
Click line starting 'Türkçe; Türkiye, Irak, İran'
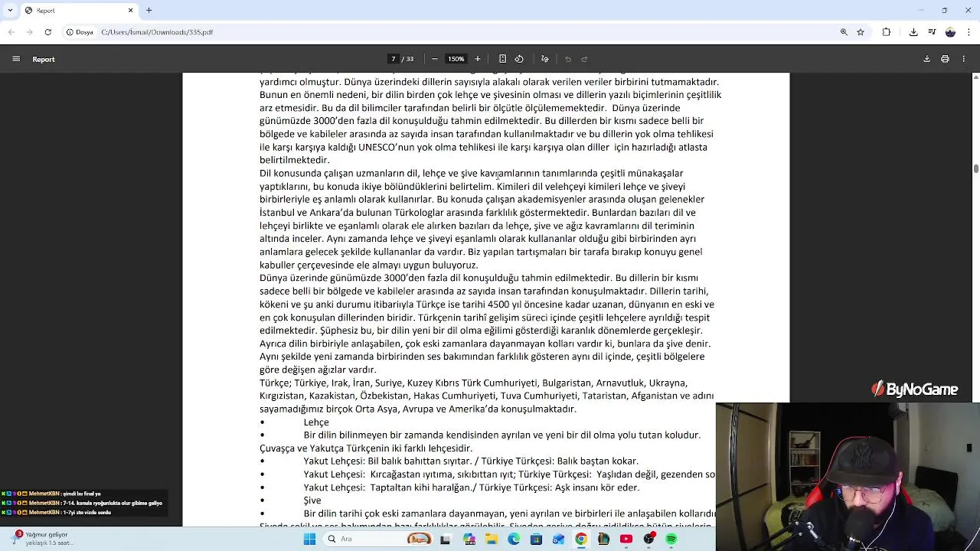(x=473, y=383)
